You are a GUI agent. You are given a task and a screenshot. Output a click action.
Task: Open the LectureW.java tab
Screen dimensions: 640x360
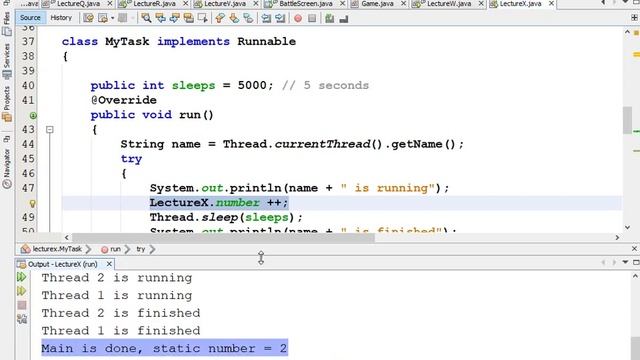(448, 4)
